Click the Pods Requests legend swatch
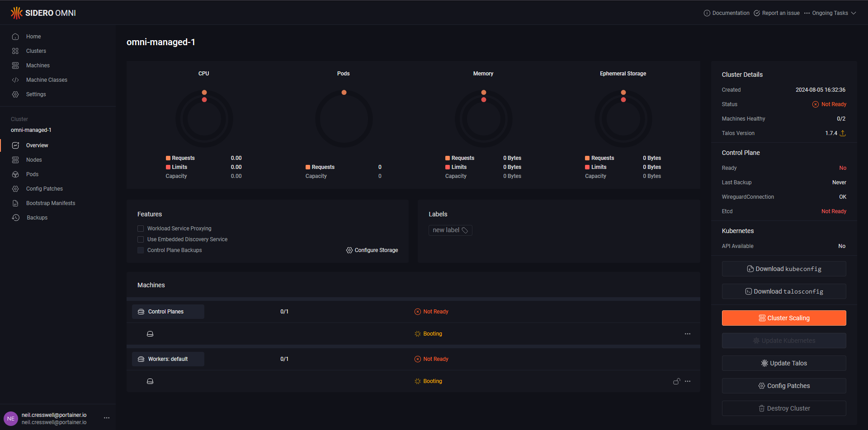This screenshot has height=430, width=868. point(308,167)
